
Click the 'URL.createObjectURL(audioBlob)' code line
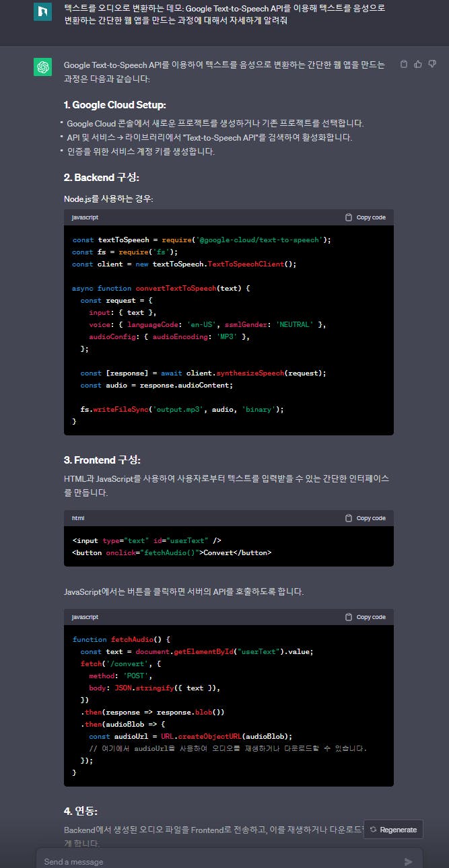tap(191, 736)
